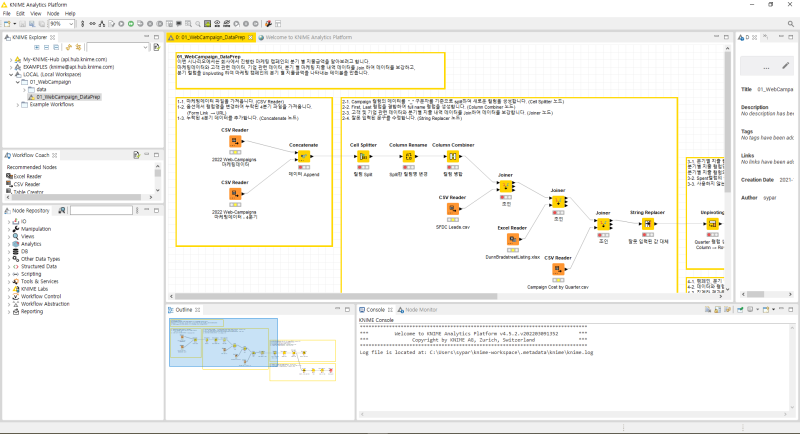Image resolution: width=800 pixels, height=434 pixels.
Task: Select the Column Combiner node
Action: [453, 156]
